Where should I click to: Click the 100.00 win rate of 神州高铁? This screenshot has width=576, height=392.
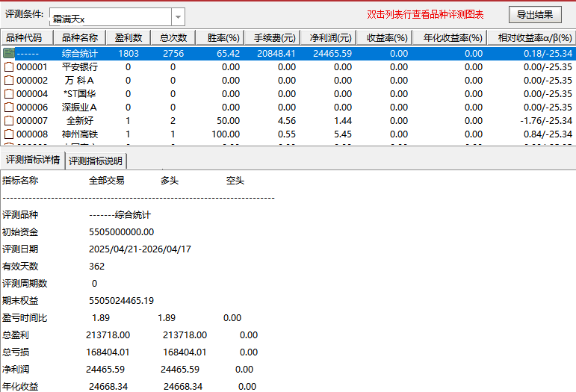tap(226, 134)
